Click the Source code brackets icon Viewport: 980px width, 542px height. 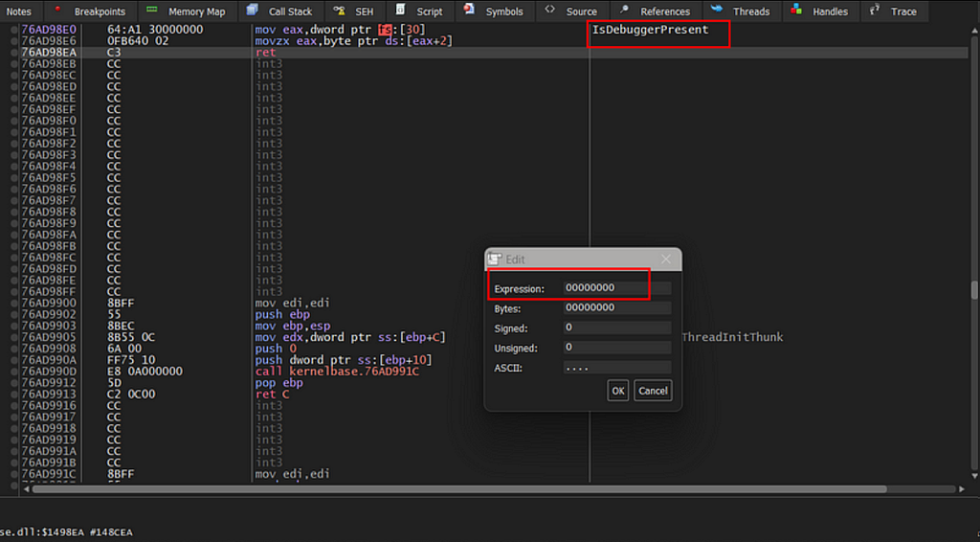pos(550,10)
